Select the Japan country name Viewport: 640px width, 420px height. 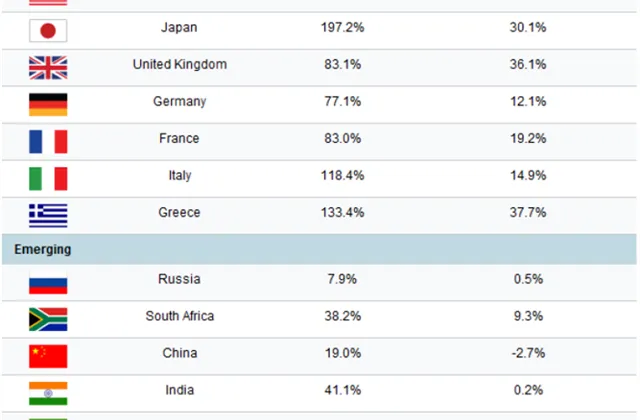(179, 27)
